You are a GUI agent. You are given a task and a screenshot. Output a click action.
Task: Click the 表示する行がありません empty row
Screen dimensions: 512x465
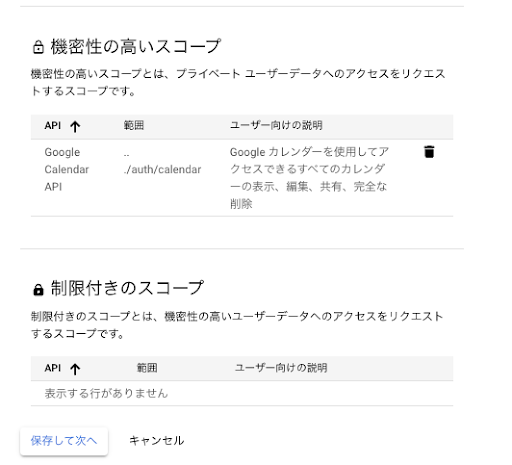coord(242,393)
